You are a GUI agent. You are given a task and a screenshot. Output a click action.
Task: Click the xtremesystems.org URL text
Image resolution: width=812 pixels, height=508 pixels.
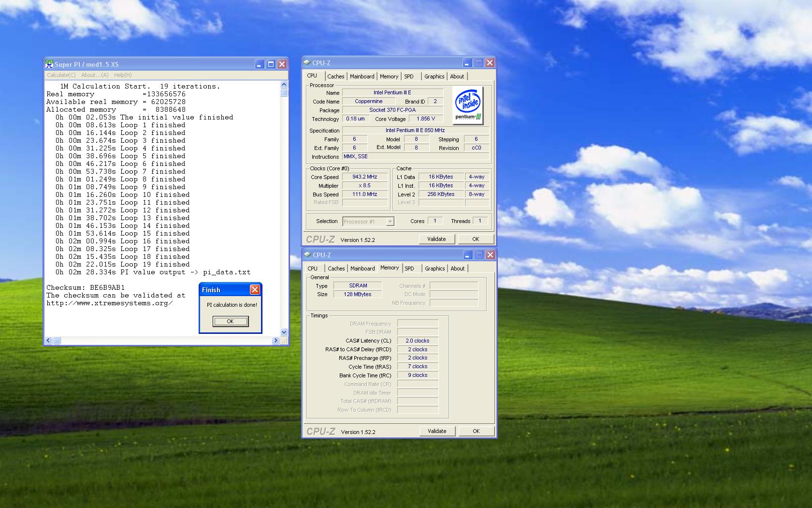[110, 303]
